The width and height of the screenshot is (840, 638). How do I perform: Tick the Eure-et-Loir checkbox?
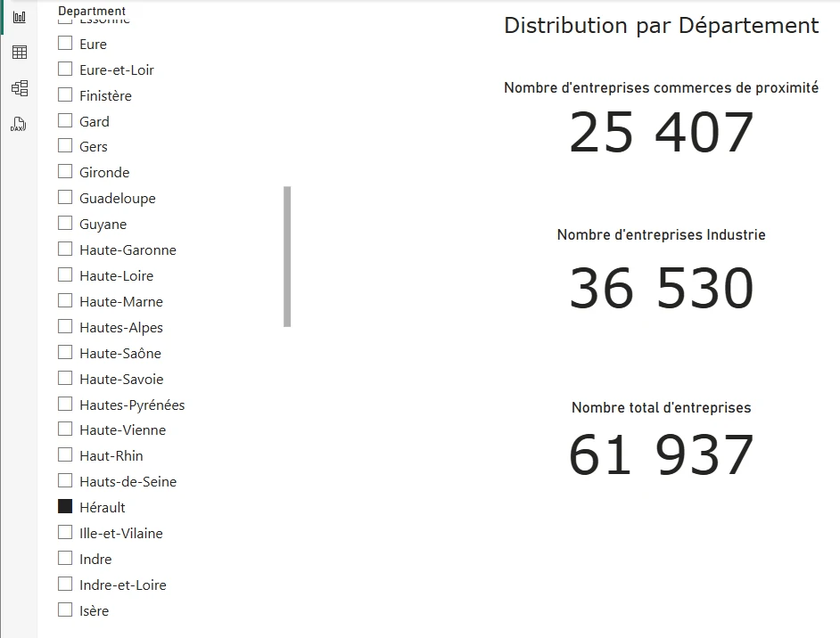pyautogui.click(x=65, y=69)
